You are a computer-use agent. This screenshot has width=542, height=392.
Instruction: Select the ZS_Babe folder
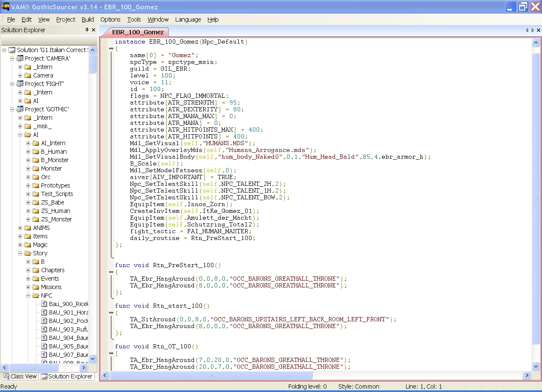tap(53, 202)
